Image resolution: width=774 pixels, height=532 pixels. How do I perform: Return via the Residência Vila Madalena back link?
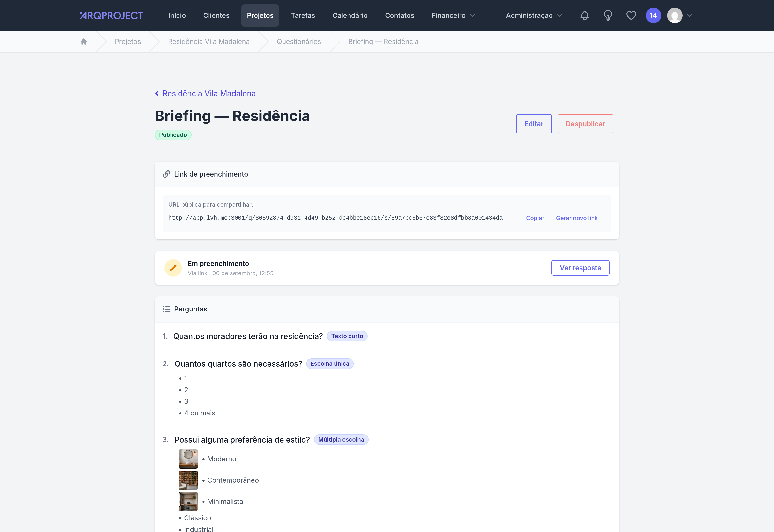[x=209, y=94]
